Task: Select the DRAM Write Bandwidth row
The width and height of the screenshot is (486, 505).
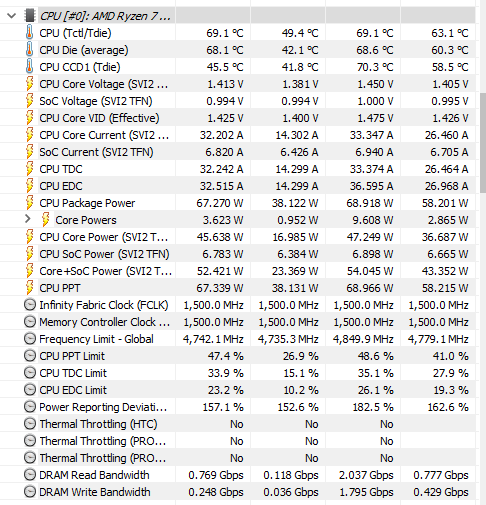Action: [x=238, y=492]
